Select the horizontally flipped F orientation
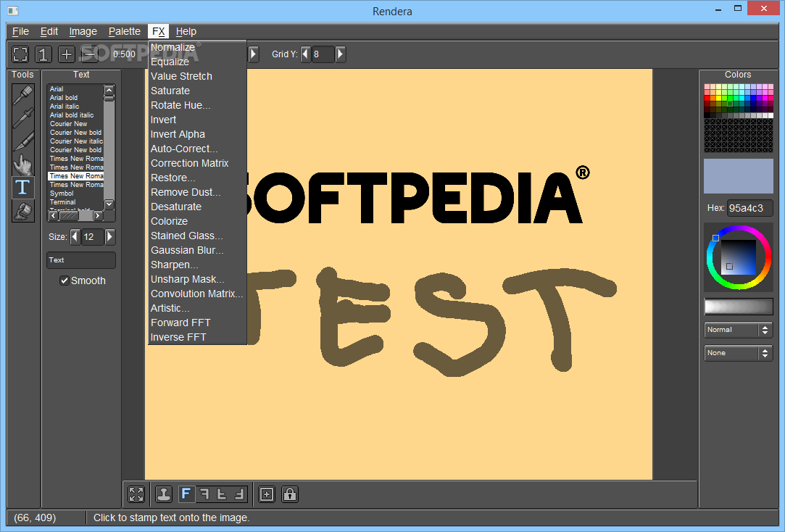The height and width of the screenshot is (532, 785). [x=204, y=494]
